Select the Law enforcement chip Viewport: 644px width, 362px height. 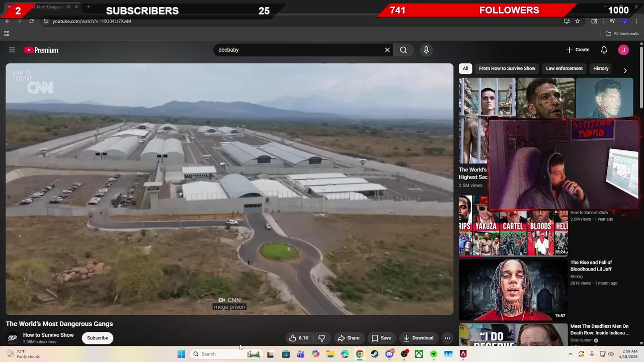pyautogui.click(x=564, y=68)
